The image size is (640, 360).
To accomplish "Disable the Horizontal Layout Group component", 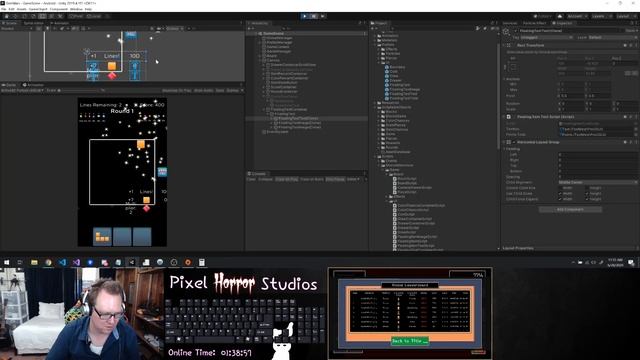I will coord(513,142).
